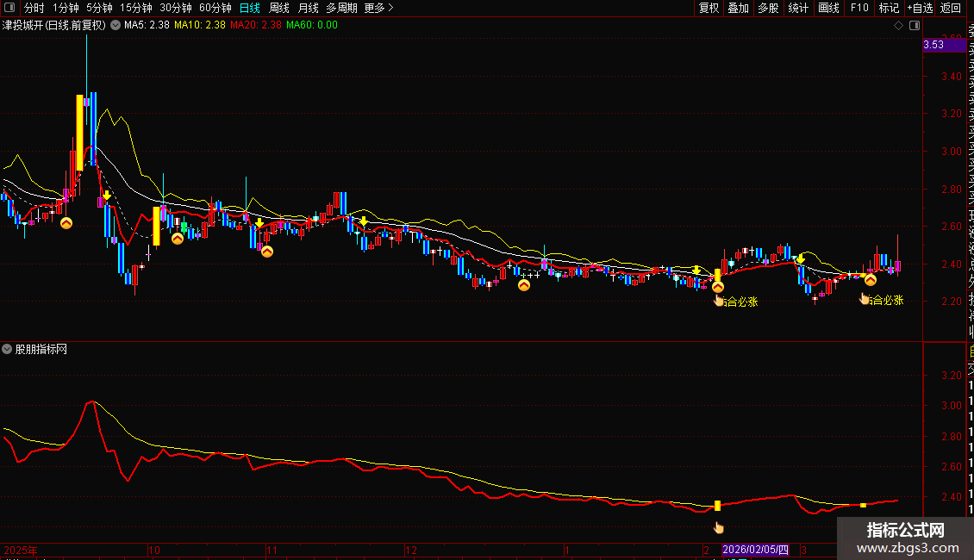This screenshot has width=974, height=560.
Task: Select the 分时 intraday tab
Action: click(34, 8)
